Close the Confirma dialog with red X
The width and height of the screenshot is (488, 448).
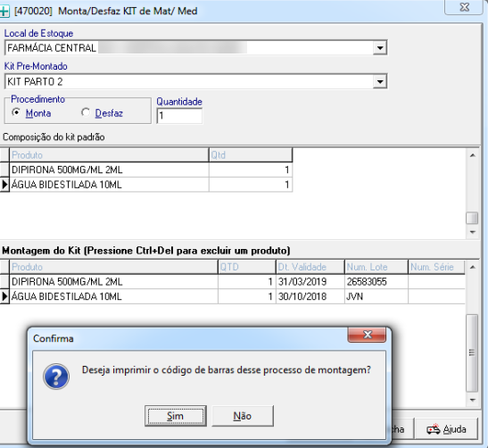tap(368, 335)
